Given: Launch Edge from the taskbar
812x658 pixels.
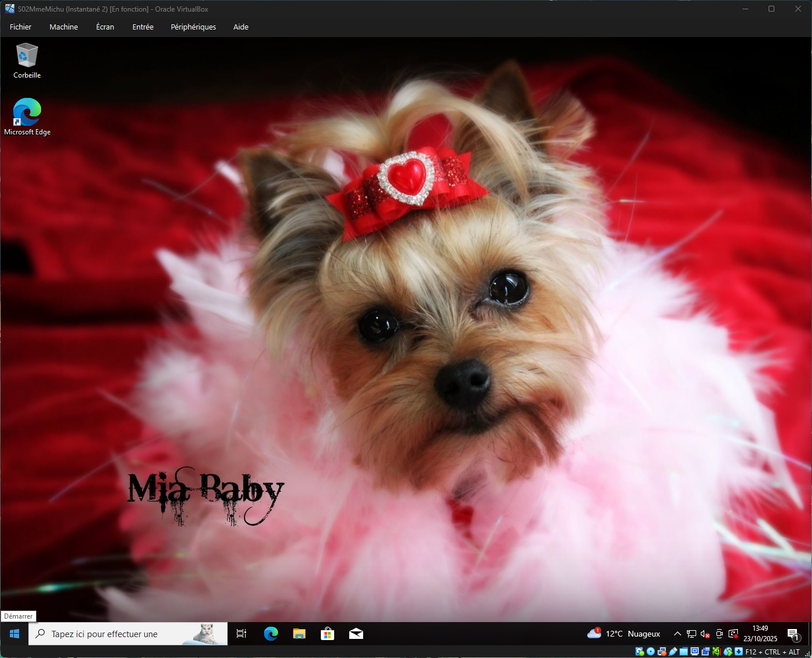Looking at the screenshot, I should click(x=270, y=634).
